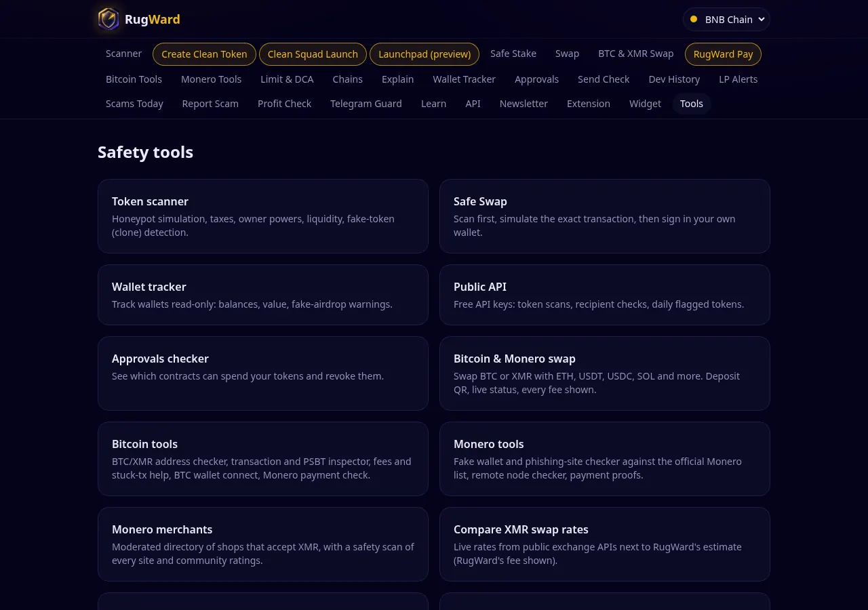Open the Monero merchants card
The height and width of the screenshot is (610, 868).
263,544
